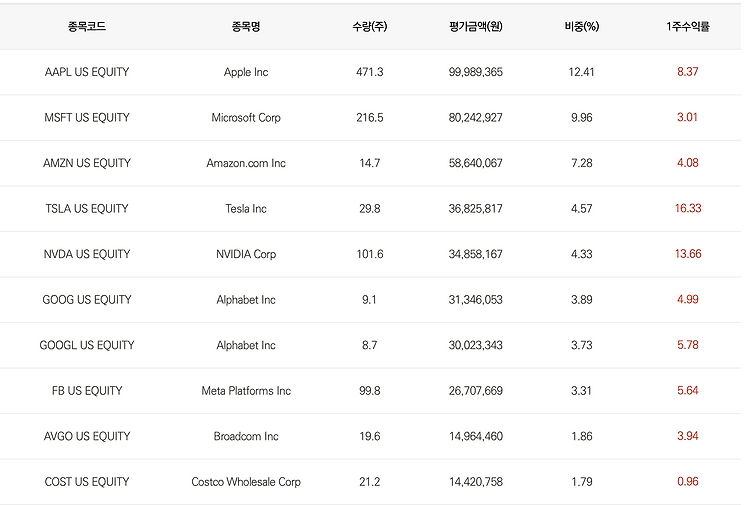Viewport: 750px width, 505px height.
Task: Click Apple's weekly return 8.37
Action: pos(688,72)
